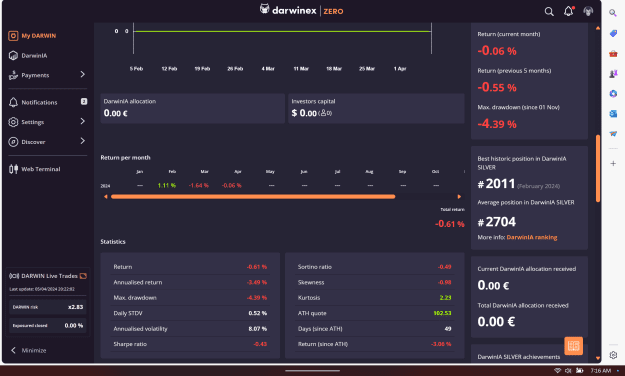Click right arrow of monthly return scroller
Screen dimensions: 625x376
[x=459, y=197]
